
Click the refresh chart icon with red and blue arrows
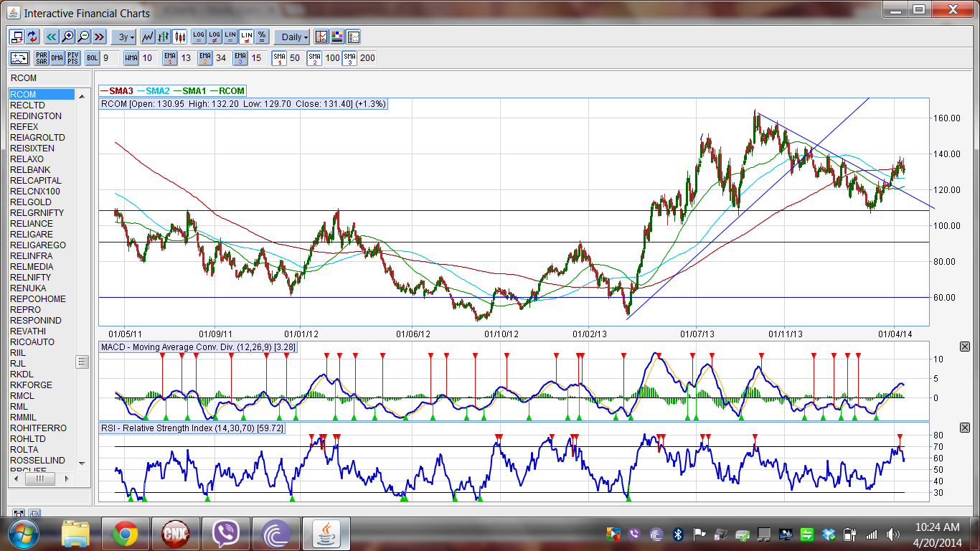click(33, 37)
